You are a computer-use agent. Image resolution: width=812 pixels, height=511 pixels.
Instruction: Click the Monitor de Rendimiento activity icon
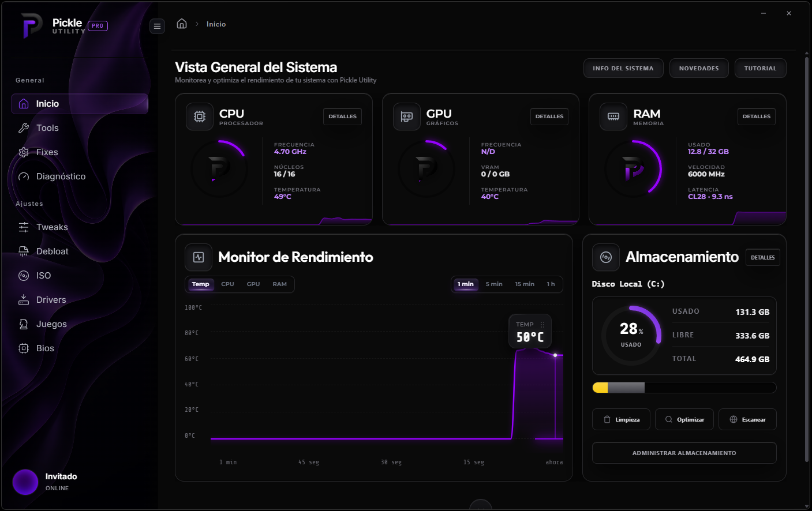pos(199,257)
